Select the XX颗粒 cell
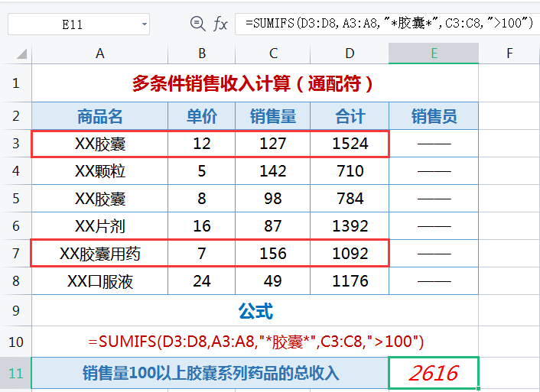This screenshot has height=392, width=540. tap(100, 171)
